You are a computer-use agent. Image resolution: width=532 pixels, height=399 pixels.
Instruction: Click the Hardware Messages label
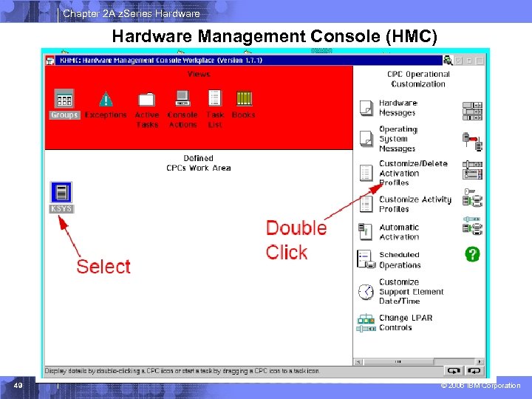398,108
